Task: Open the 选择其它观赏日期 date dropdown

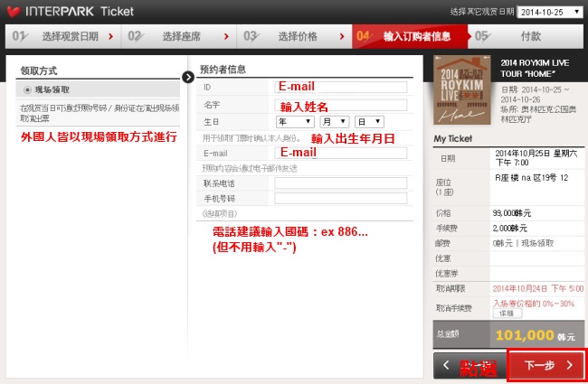Action: (x=550, y=12)
